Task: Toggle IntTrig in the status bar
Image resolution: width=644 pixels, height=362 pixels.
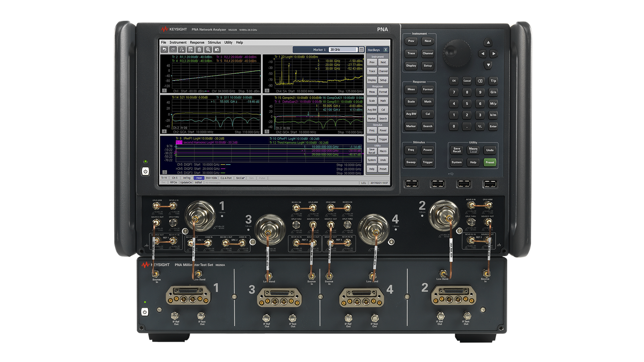Action: tap(187, 178)
